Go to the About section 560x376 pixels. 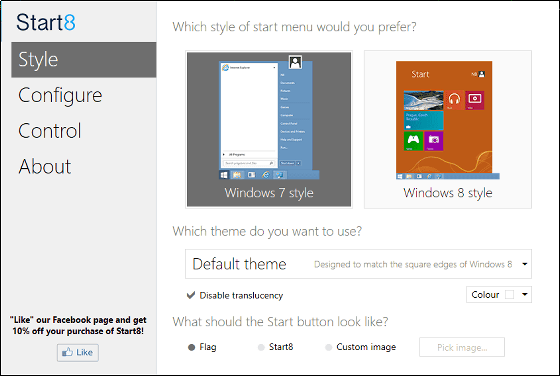(x=45, y=166)
